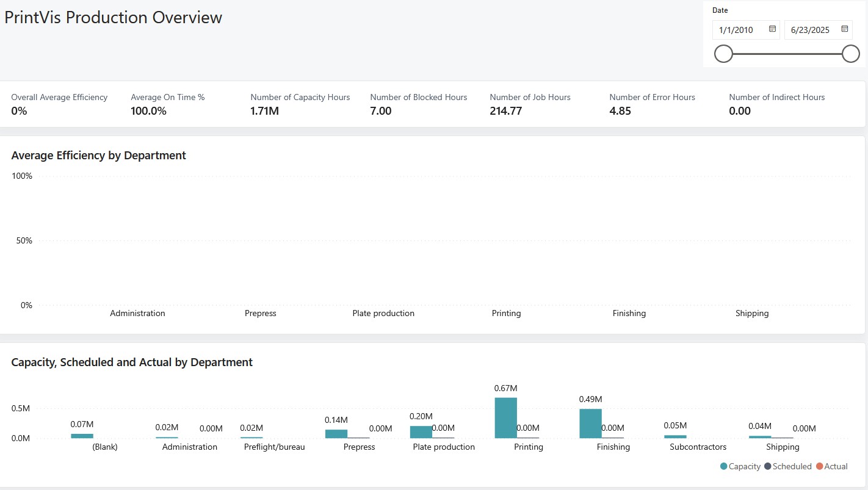Screen dimensions: 868x490
Task: Click the Average On Time % value 100.0%
Action: point(148,111)
